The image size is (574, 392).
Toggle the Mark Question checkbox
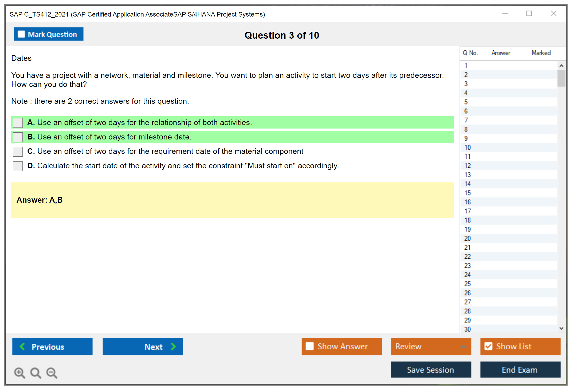tap(21, 34)
